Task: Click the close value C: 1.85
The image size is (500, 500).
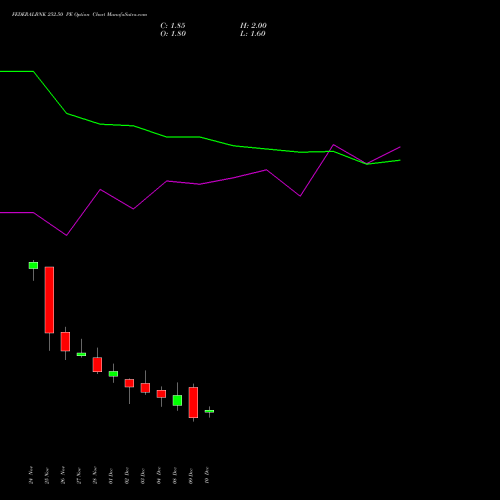Action: coord(173,26)
